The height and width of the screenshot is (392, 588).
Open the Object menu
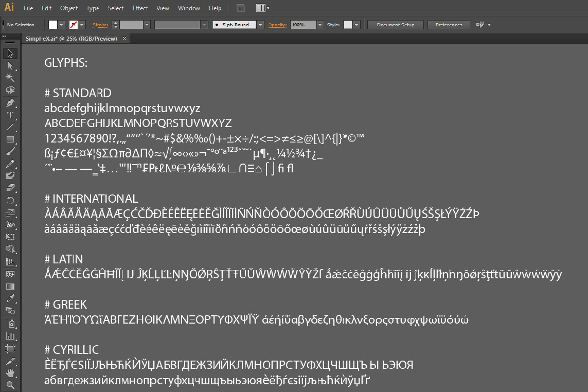(x=69, y=8)
